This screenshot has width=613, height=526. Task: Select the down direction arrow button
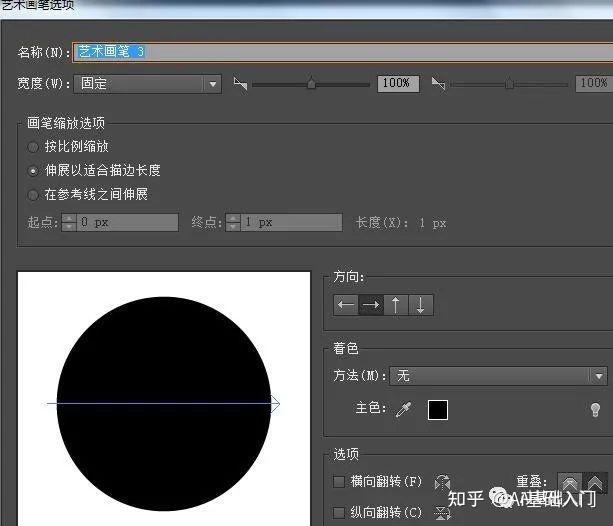(421, 305)
